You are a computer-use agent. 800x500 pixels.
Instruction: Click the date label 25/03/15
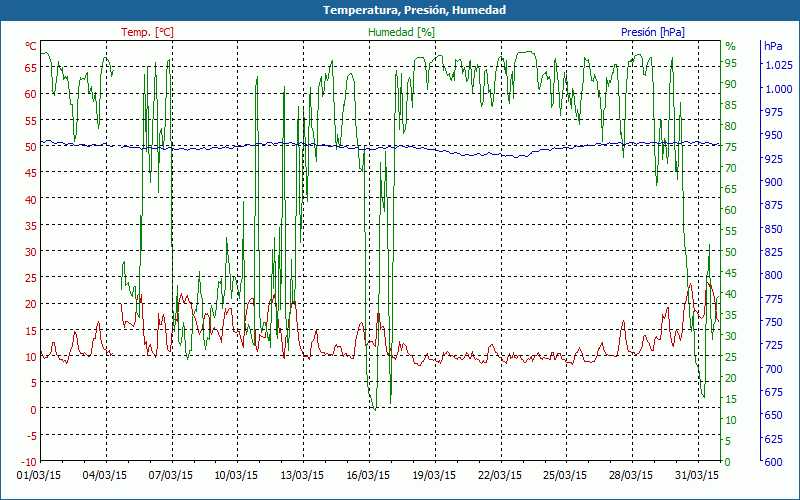tap(565, 475)
